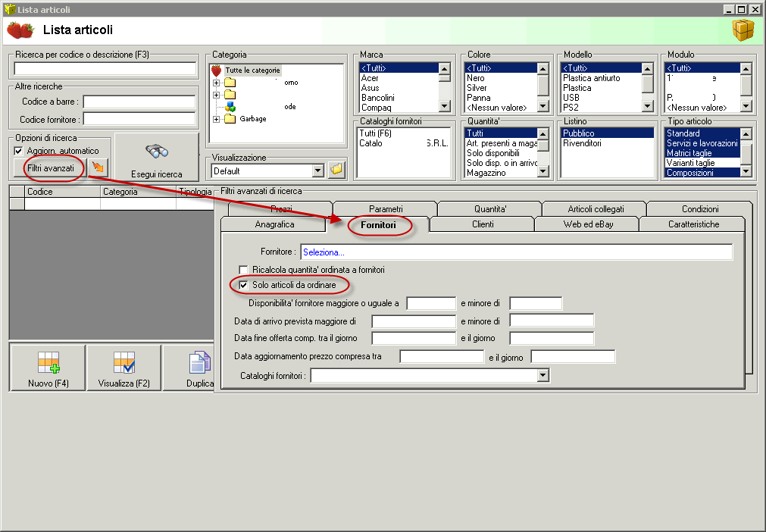This screenshot has height=532, width=766.
Task: Click the Colore list down arrow
Action: 542,106
